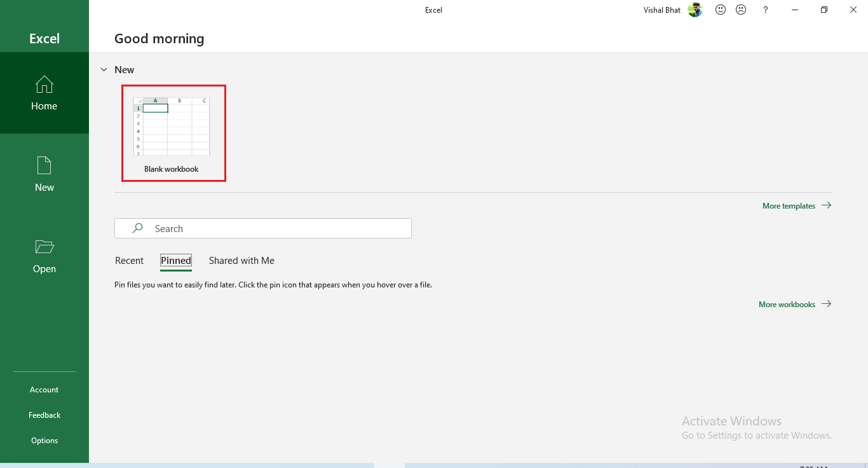The width and height of the screenshot is (868, 468).
Task: Open Help question mark icon
Action: pyautogui.click(x=766, y=10)
